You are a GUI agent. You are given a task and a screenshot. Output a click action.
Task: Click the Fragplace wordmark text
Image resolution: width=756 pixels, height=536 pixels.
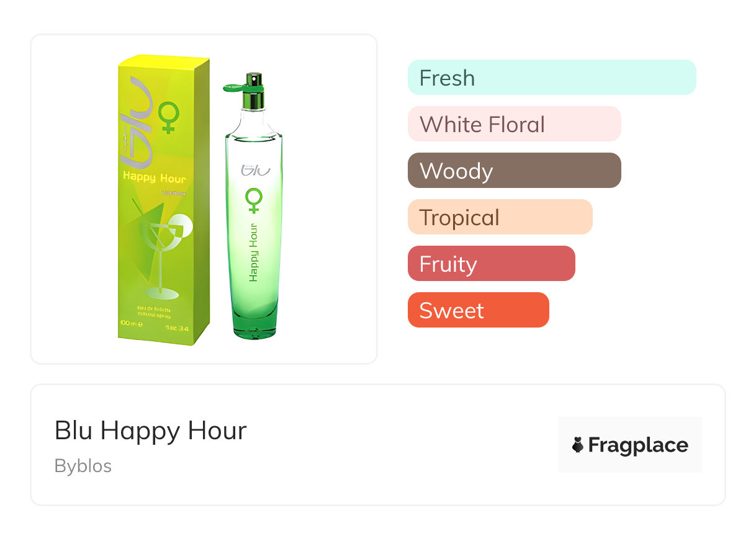638,445
